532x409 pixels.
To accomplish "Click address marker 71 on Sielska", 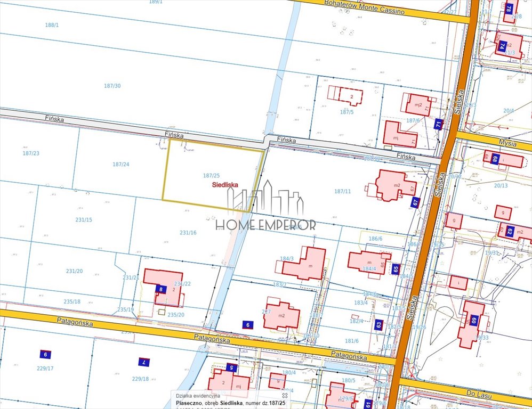I will click(x=438, y=125).
